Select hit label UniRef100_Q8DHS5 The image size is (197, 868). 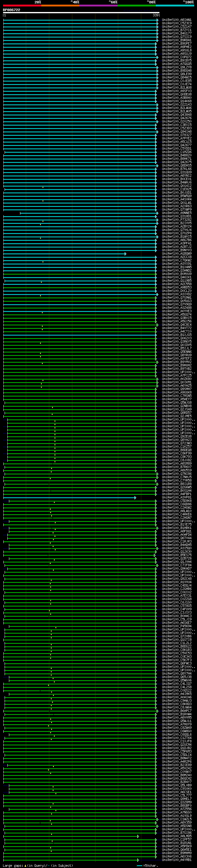tap(176, 165)
